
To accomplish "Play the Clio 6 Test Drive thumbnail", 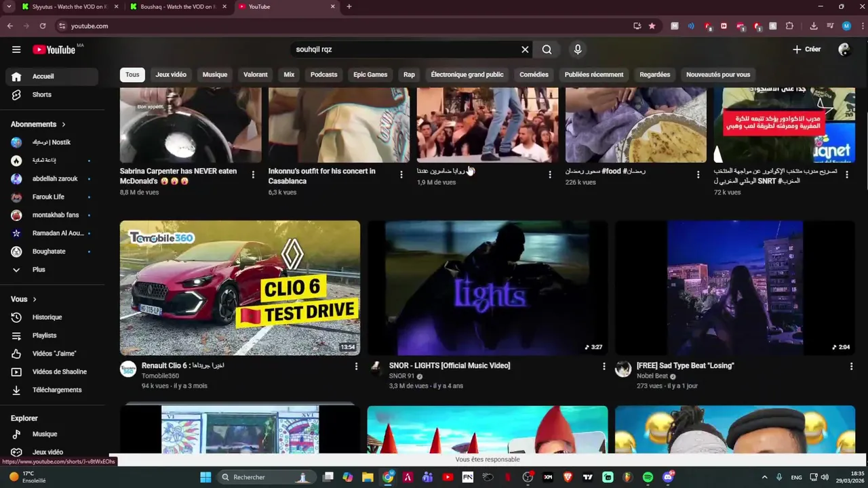I will pyautogui.click(x=240, y=288).
